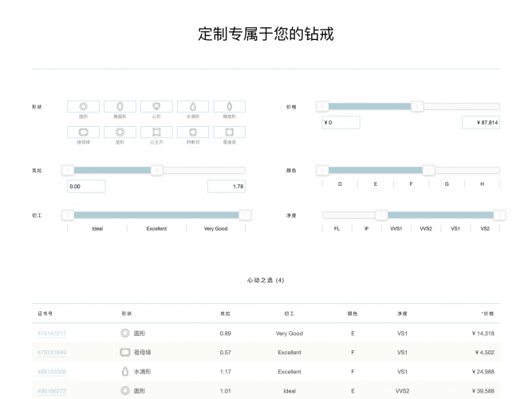Select the round 圆形 diamond shape filter

point(83,107)
